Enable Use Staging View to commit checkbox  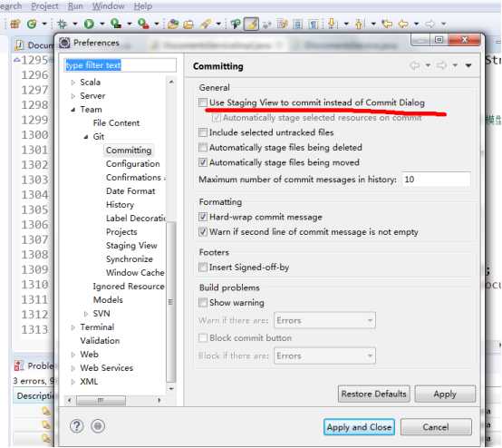click(x=203, y=102)
